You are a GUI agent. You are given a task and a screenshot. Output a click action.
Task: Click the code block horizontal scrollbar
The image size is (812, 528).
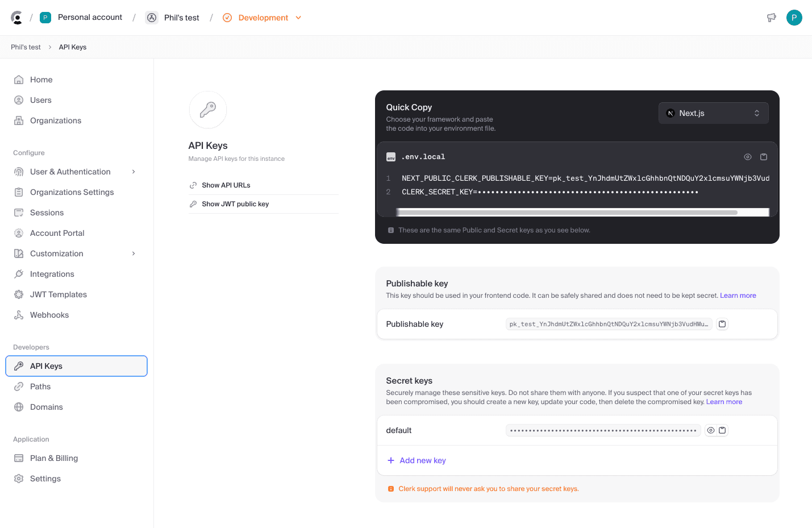tap(567, 213)
